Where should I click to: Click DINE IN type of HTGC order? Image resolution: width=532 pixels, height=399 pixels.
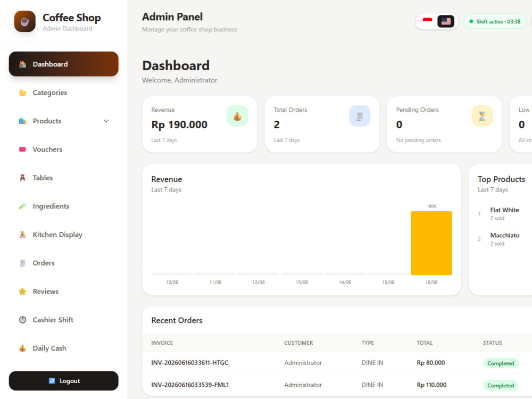pyautogui.click(x=372, y=363)
